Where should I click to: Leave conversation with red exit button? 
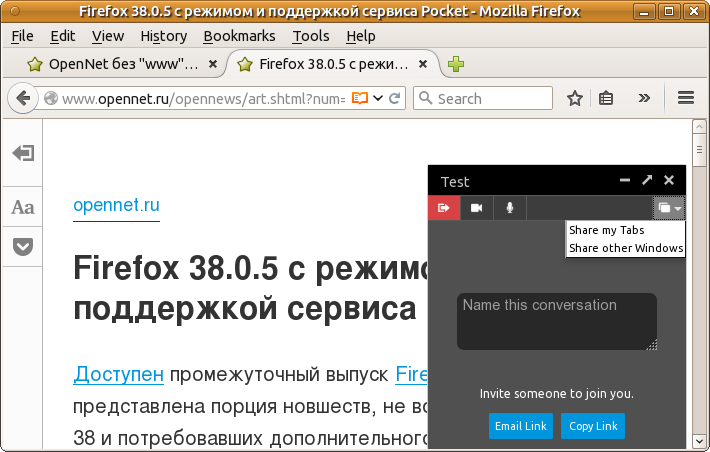click(444, 208)
